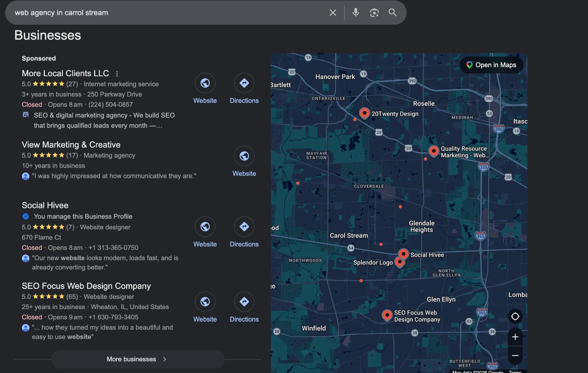The width and height of the screenshot is (588, 373).
Task: Get Directions icon for More Local Clients LLC
Action: click(x=244, y=83)
